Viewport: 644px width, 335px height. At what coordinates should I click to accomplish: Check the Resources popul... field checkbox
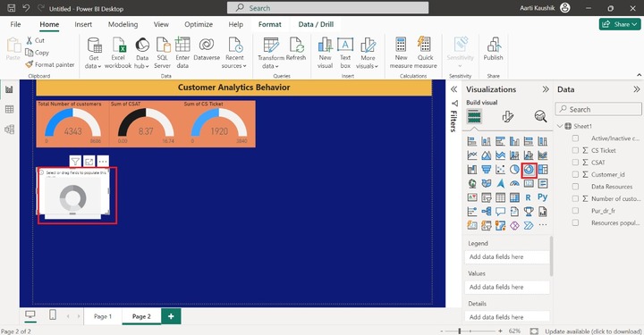click(575, 222)
